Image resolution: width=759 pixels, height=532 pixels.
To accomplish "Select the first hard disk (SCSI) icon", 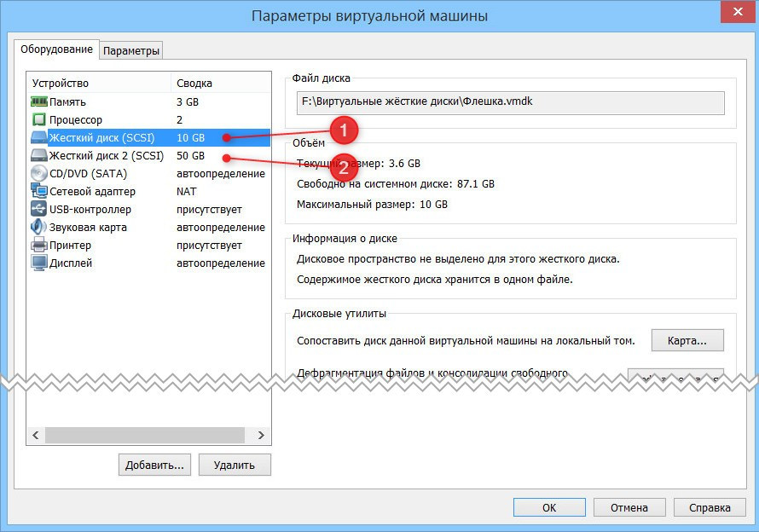I will [39, 137].
